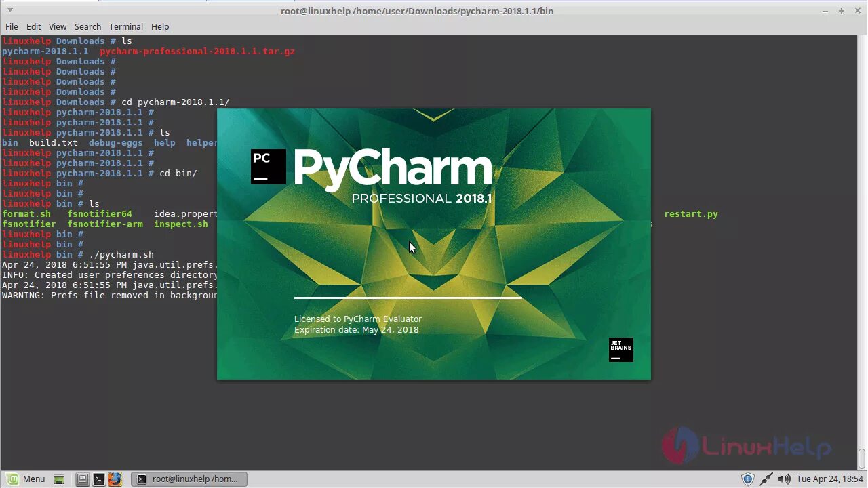Viewport: 868px width, 488px height.
Task: Open the Help menu in terminal
Action: 160,26
